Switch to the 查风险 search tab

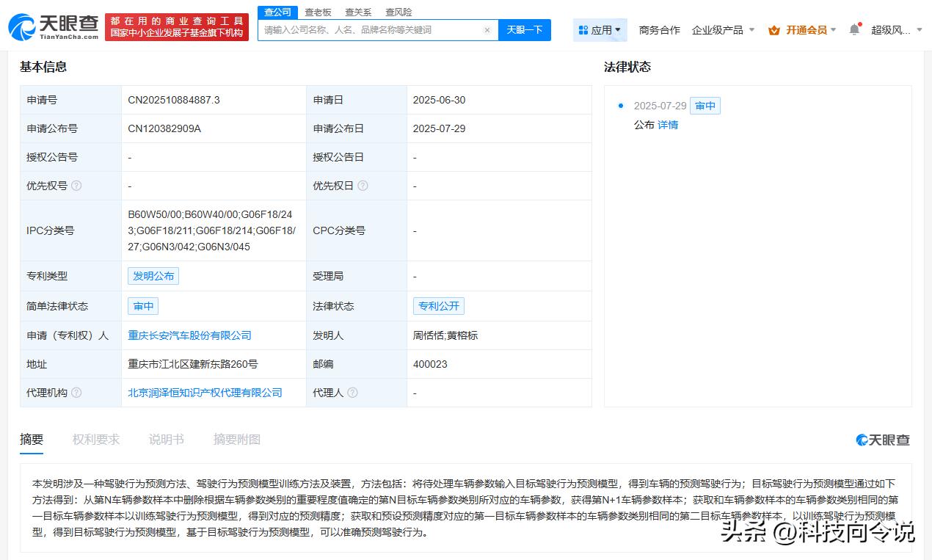[398, 12]
